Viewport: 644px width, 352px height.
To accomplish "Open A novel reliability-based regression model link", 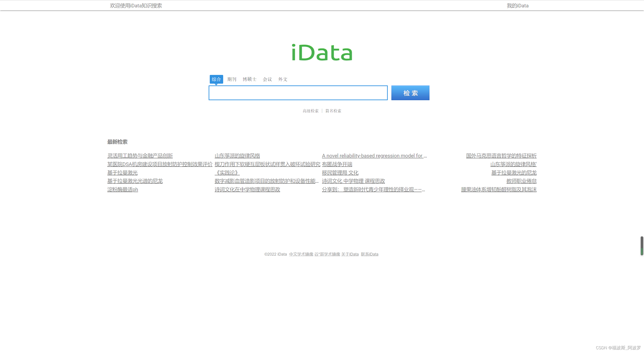I will (x=374, y=155).
